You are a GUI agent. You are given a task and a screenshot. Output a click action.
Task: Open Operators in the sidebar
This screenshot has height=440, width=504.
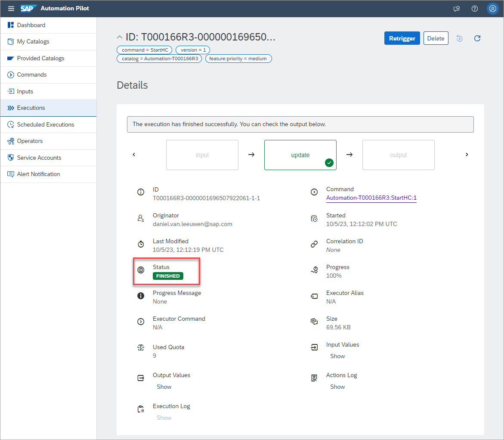pos(49,141)
